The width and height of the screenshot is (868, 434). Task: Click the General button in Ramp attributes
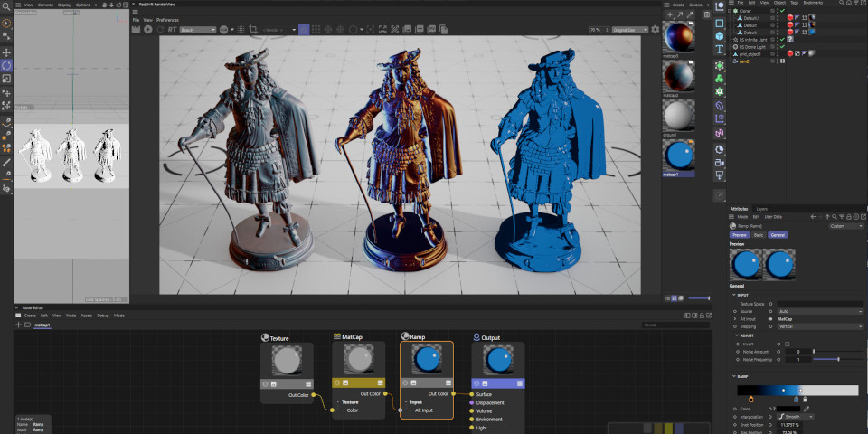778,234
